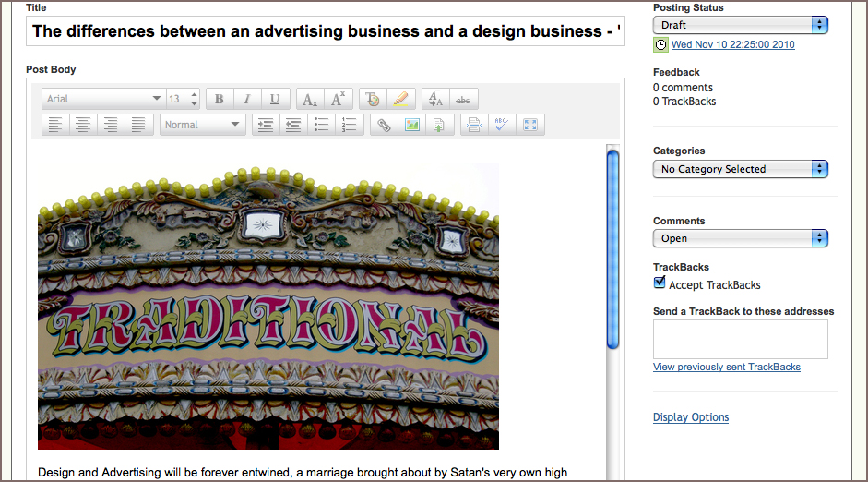Image resolution: width=868 pixels, height=482 pixels.
Task: Apply italic formatting
Action: [x=247, y=99]
